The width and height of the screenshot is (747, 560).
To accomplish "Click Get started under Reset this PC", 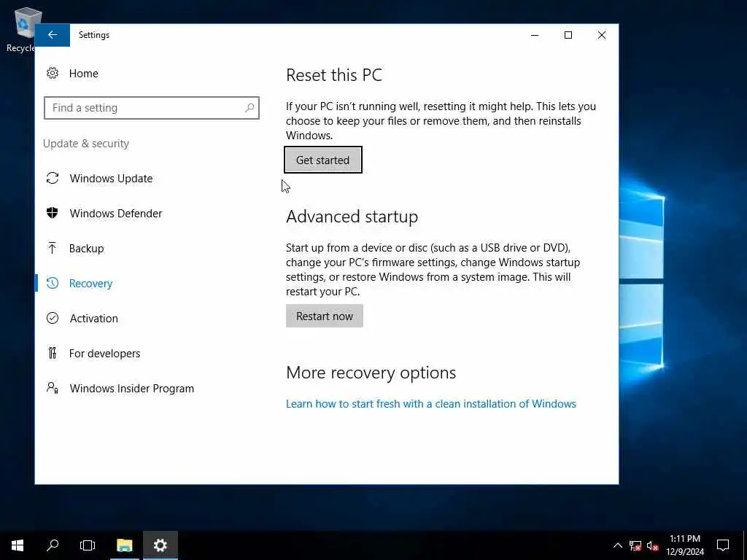I will 323,160.
